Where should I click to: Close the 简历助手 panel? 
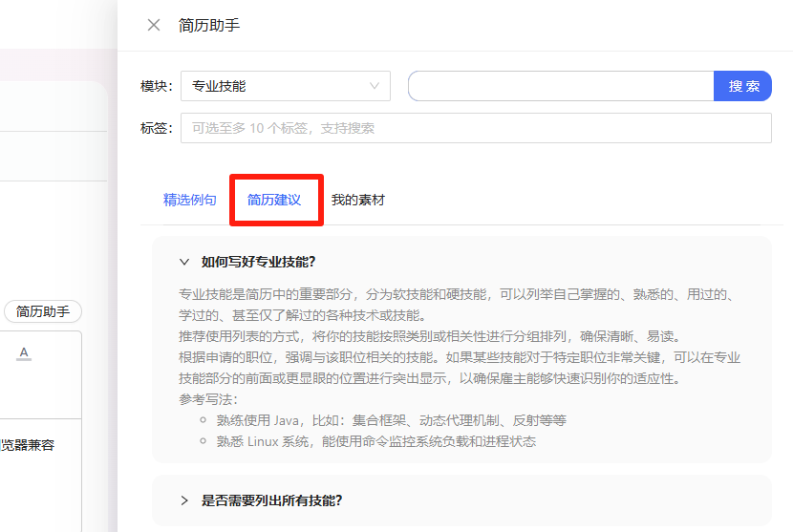[x=154, y=25]
